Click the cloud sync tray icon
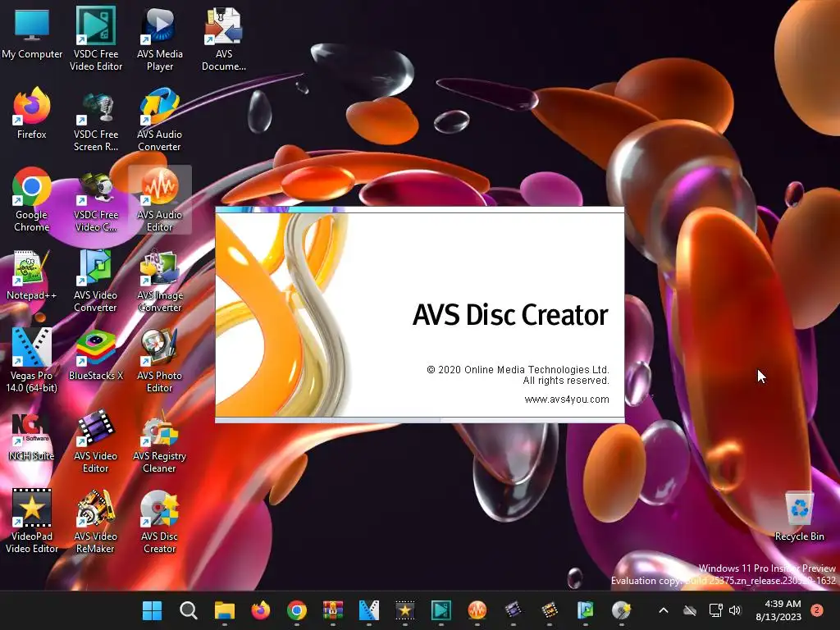 (x=690, y=610)
